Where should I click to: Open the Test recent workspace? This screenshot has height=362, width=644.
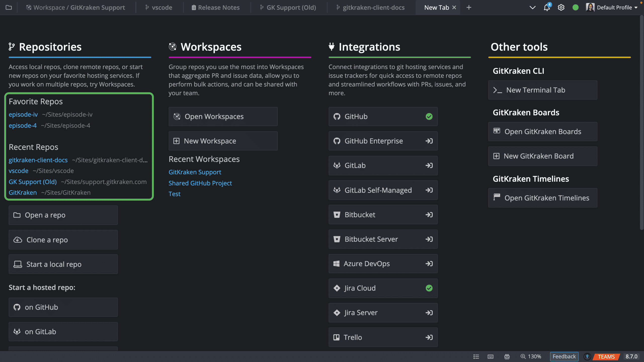pyautogui.click(x=175, y=194)
